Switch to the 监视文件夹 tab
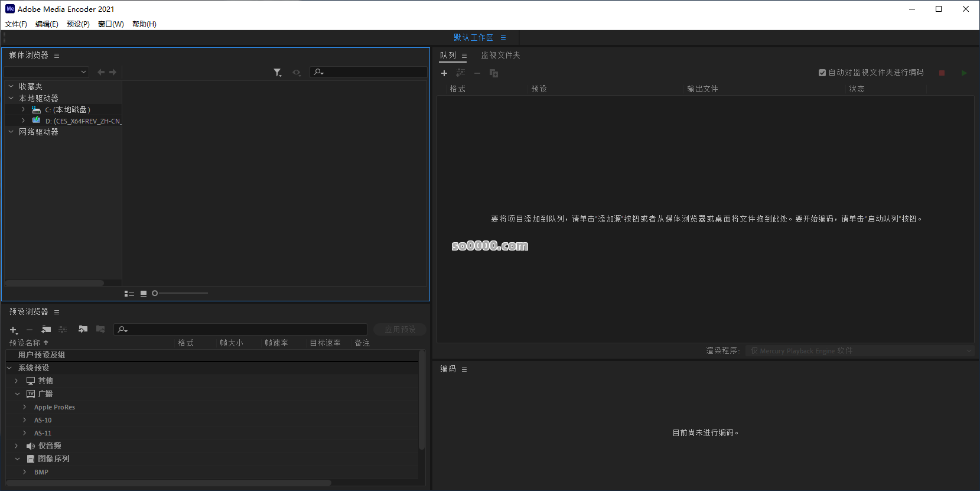980x491 pixels. 500,55
